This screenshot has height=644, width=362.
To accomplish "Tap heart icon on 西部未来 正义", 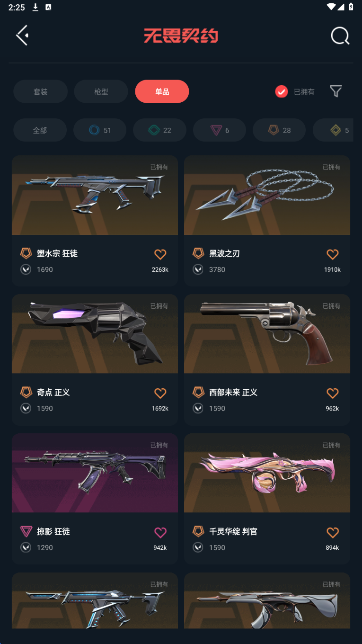I will [x=333, y=393].
